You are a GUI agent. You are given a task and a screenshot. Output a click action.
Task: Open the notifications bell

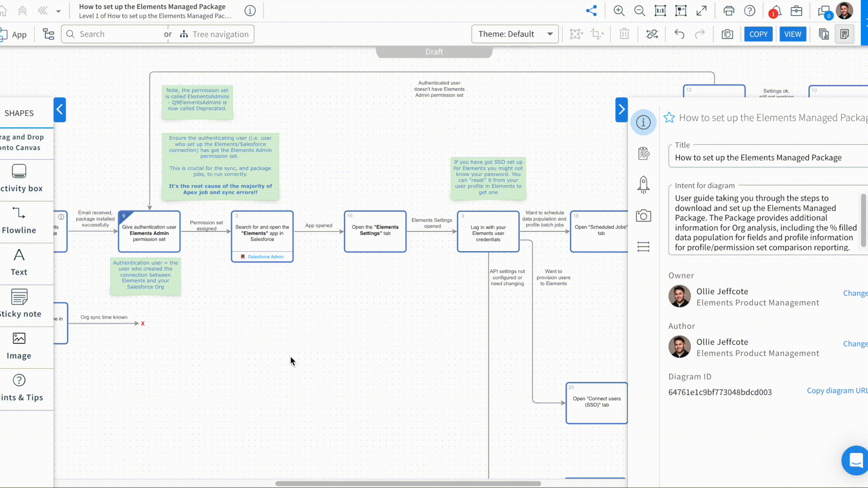775,11
